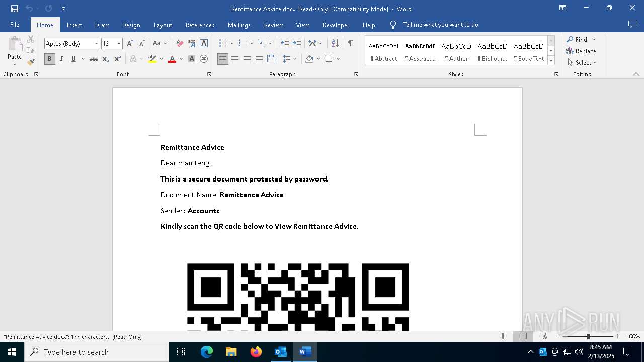Click the 100% zoom level indicator
The image size is (644, 362).
(633, 336)
